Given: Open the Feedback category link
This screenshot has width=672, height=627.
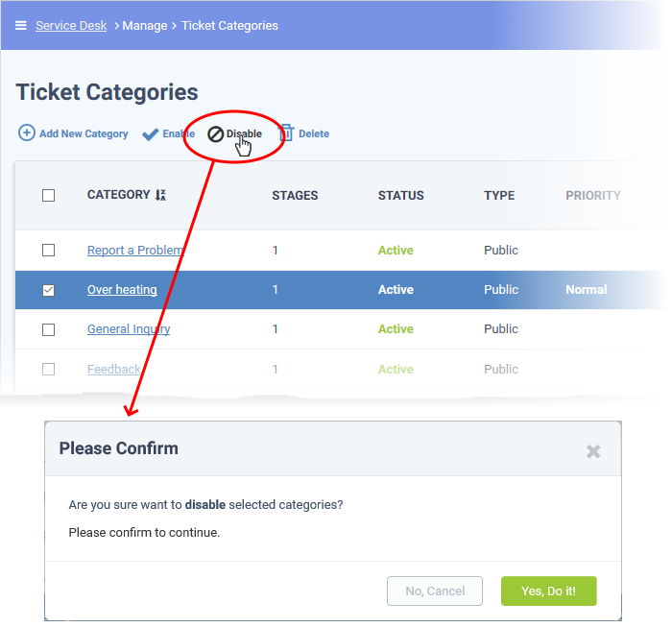Looking at the screenshot, I should (x=114, y=369).
